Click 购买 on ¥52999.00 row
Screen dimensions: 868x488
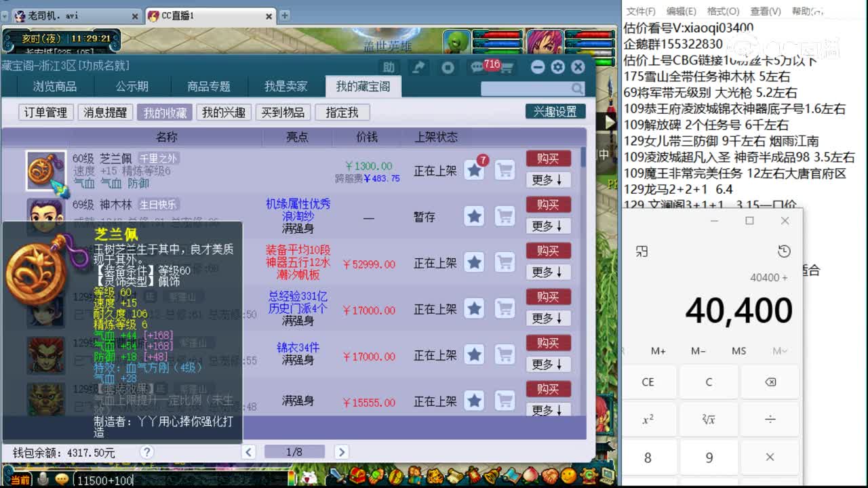548,250
